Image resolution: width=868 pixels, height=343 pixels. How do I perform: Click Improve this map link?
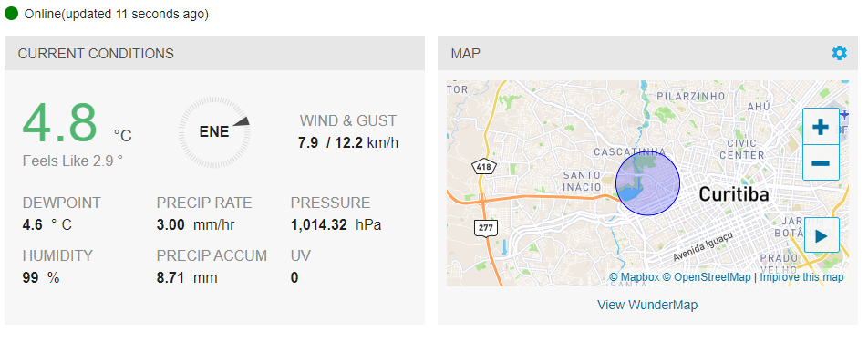point(801,277)
